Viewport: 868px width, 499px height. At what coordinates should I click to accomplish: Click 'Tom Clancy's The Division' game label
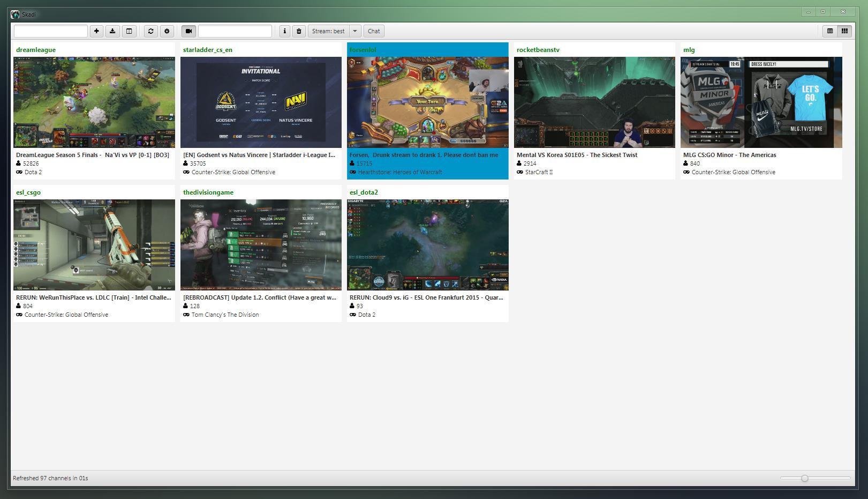point(225,315)
